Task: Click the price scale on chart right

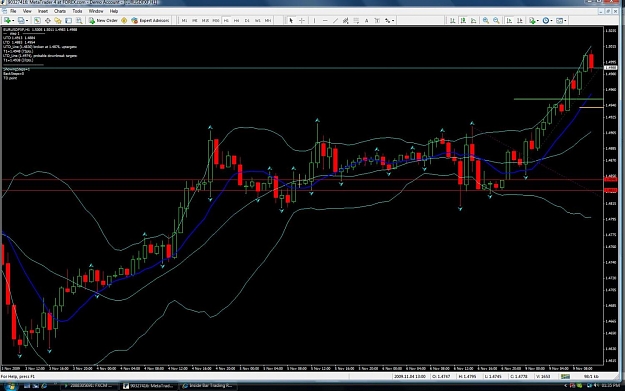Action: pos(611,195)
